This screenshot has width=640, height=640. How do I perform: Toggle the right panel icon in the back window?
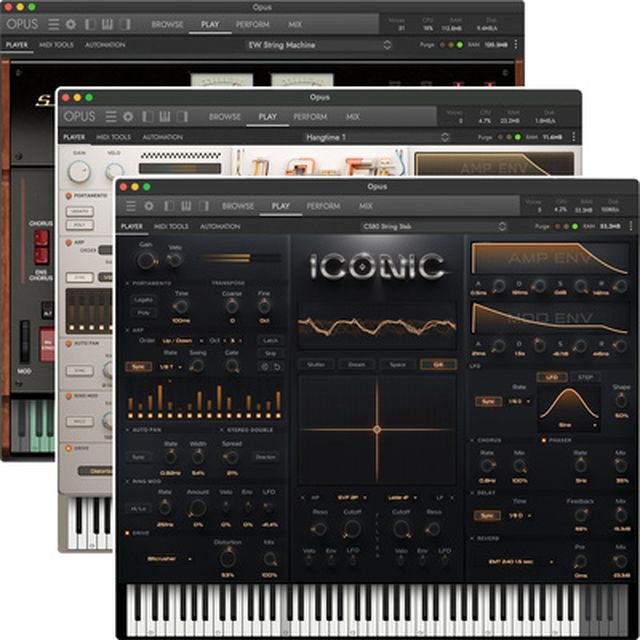coord(125,24)
